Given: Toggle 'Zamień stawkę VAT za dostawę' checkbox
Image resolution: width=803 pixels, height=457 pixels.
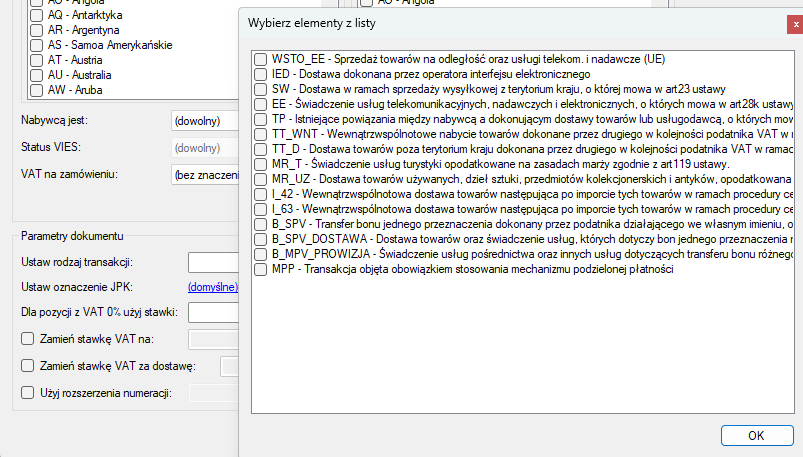Looking at the screenshot, I should [x=28, y=366].
